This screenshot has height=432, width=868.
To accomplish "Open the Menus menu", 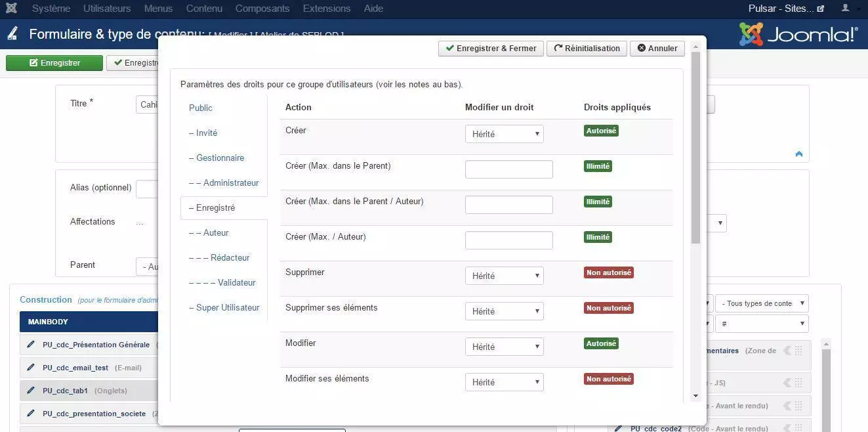I will tap(158, 9).
